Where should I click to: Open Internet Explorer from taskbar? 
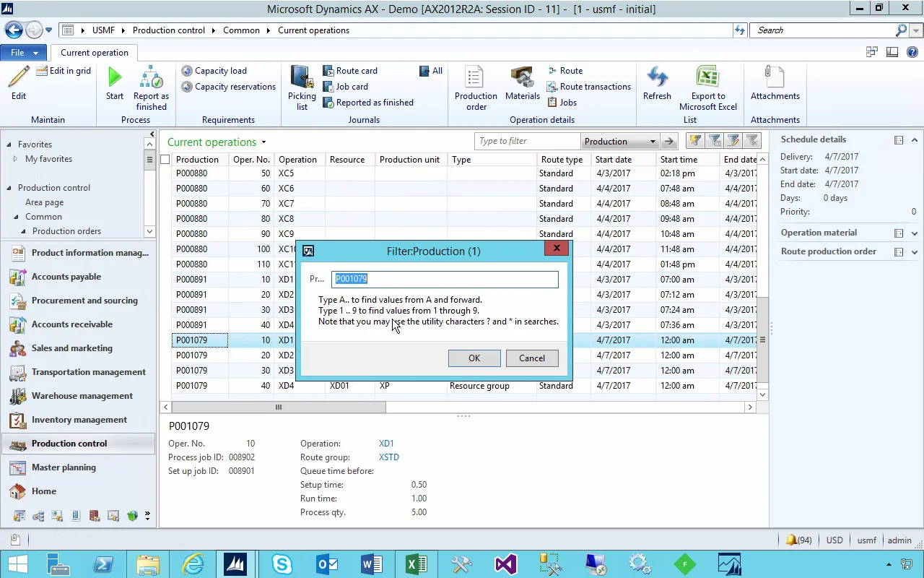pos(193,564)
